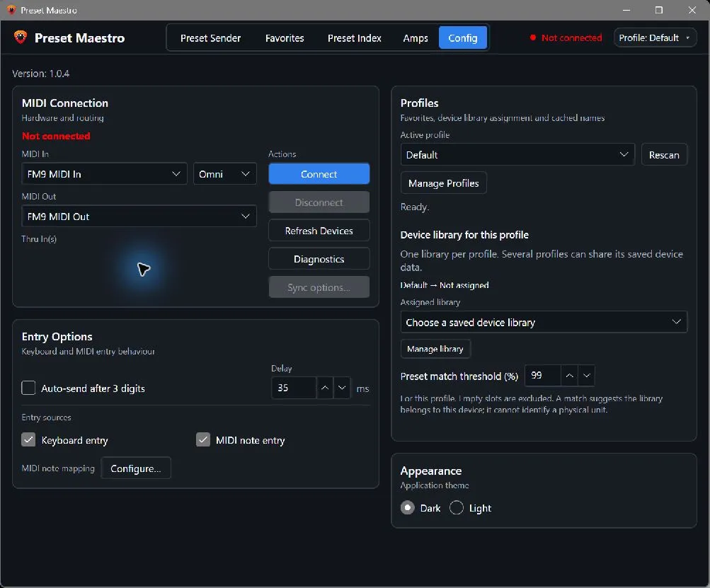Open the Preset Sender tab
The image size is (710, 588).
(210, 38)
